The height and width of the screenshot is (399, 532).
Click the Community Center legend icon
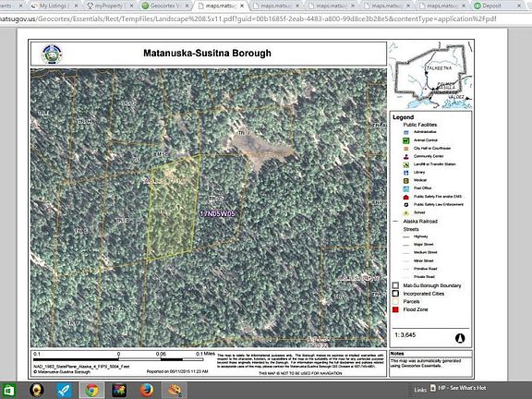click(405, 156)
